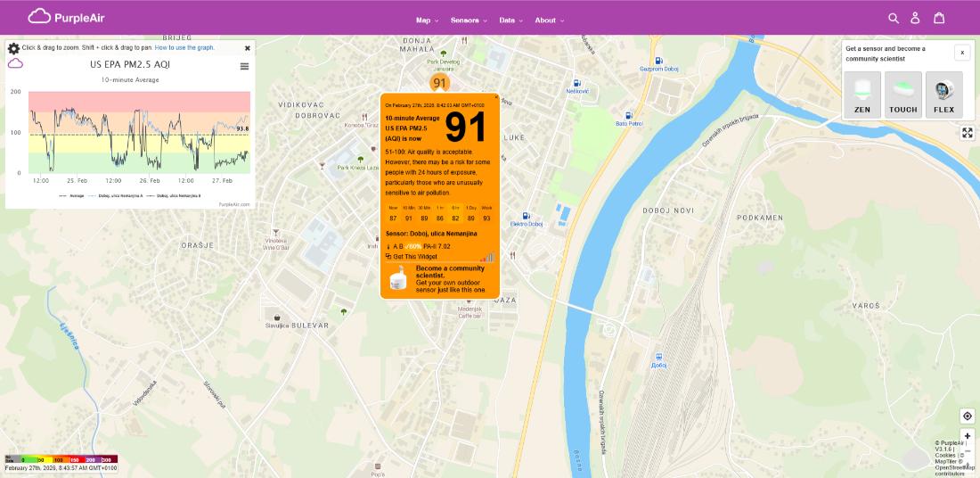Click Elektro Doboj map icon
980x478 pixels.
coord(527,215)
